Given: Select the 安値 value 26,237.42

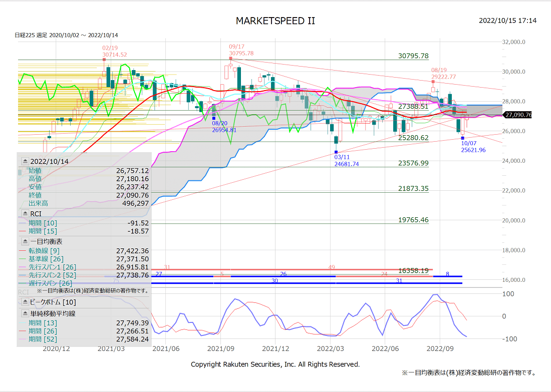Looking at the screenshot, I should tap(132, 187).
